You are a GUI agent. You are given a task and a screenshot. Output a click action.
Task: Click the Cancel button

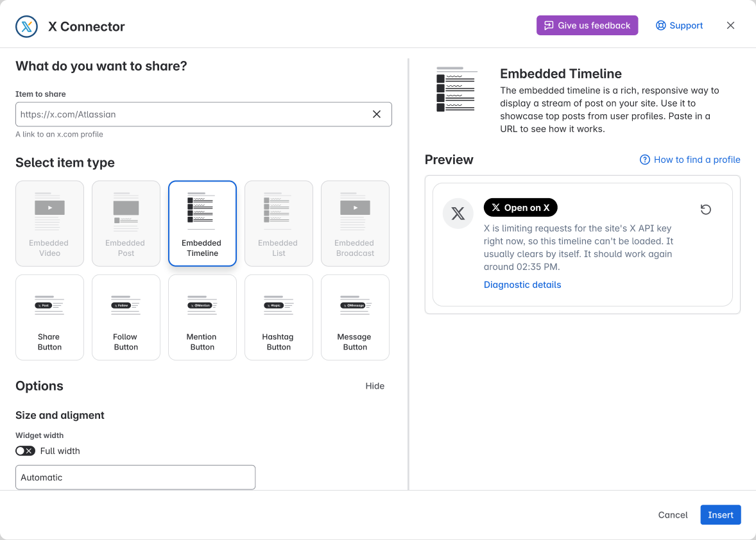[x=673, y=515]
